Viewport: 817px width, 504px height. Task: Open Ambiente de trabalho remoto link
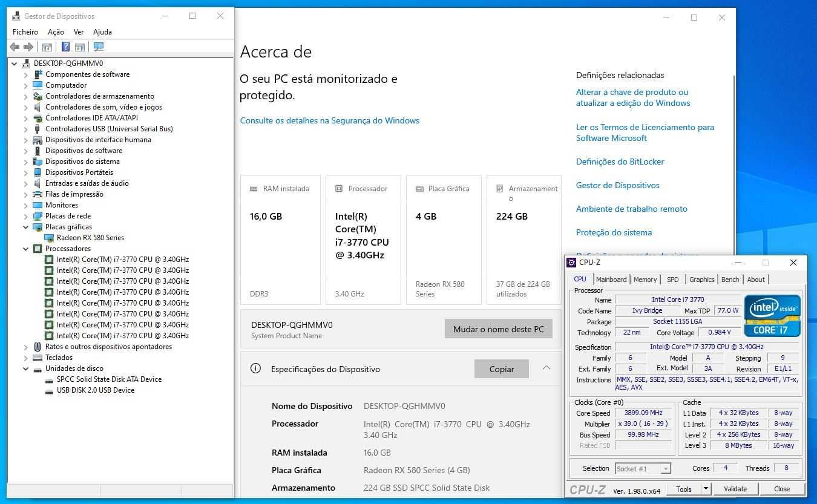(x=632, y=209)
